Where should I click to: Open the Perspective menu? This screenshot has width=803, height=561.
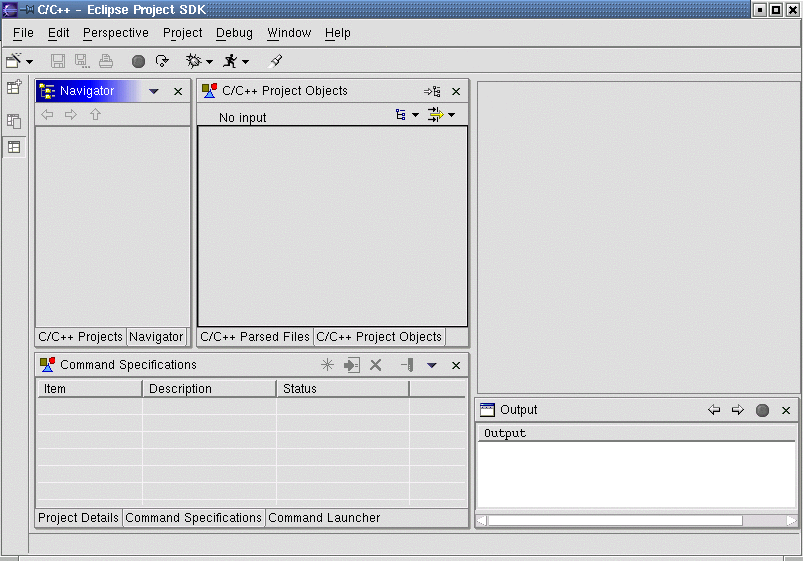[x=115, y=33]
